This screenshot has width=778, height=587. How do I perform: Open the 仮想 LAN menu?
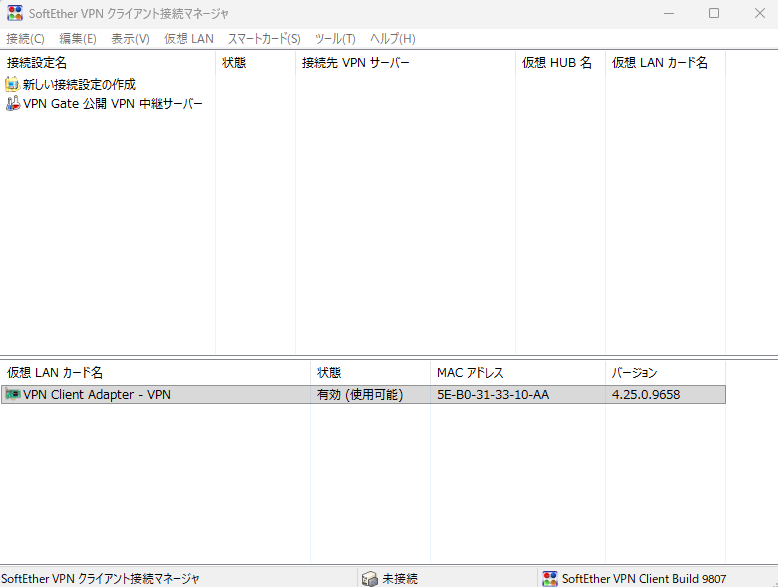(x=189, y=39)
